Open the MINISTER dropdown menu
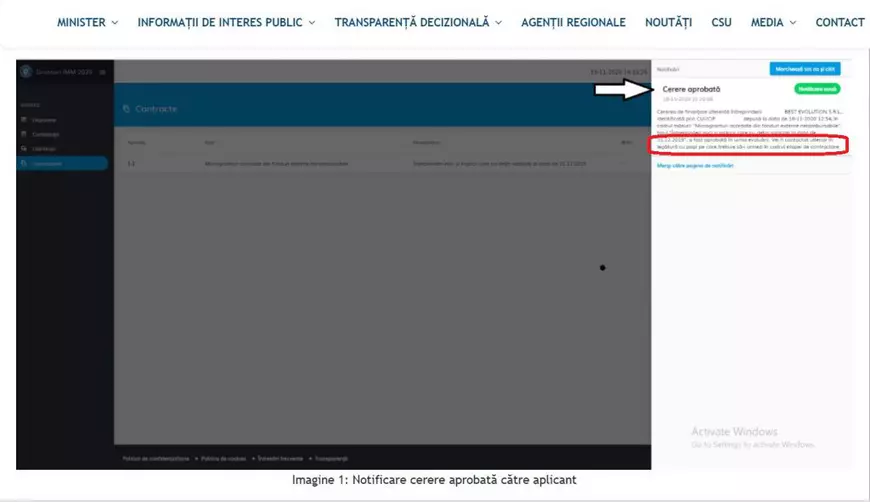The image size is (870, 502). [x=87, y=22]
